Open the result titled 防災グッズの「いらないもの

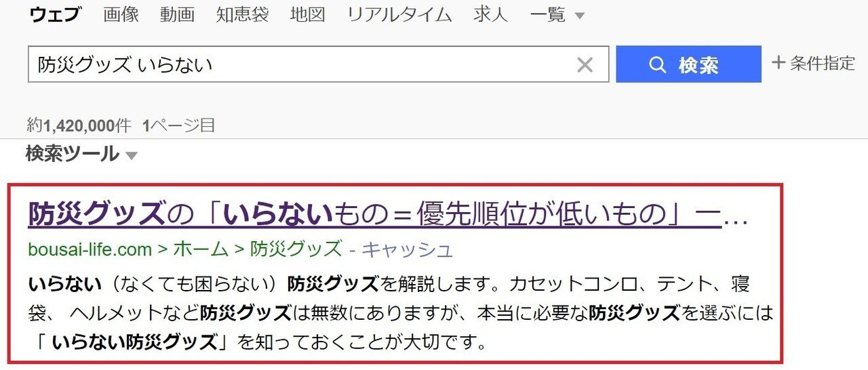point(387,215)
